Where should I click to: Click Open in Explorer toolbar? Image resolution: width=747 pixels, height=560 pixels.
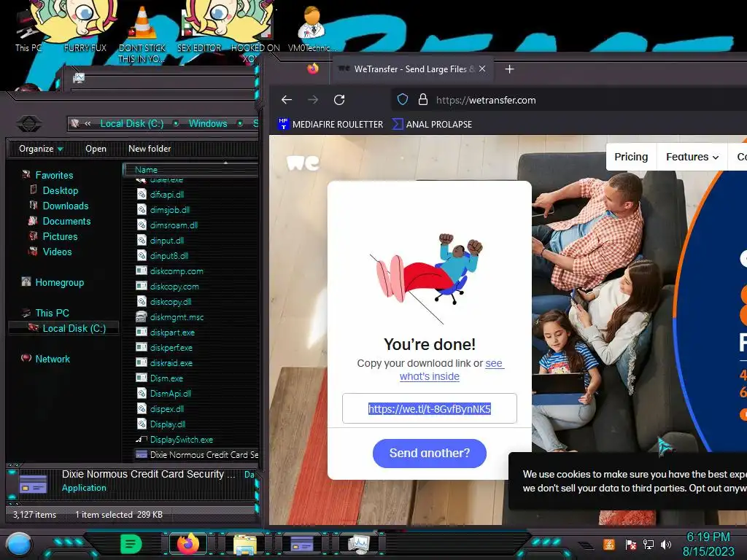pos(96,149)
